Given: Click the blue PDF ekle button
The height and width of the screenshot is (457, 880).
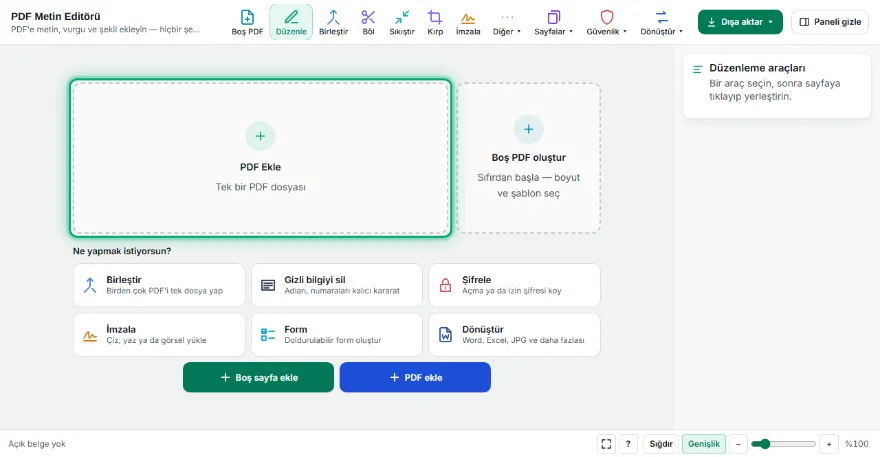Looking at the screenshot, I should (x=415, y=377).
